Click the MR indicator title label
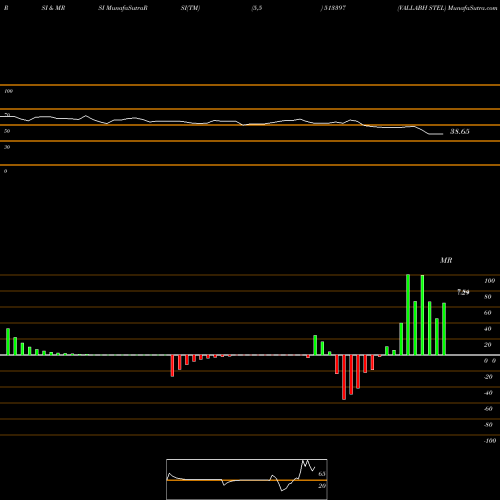The height and width of the screenshot is (500, 500). tap(446, 260)
